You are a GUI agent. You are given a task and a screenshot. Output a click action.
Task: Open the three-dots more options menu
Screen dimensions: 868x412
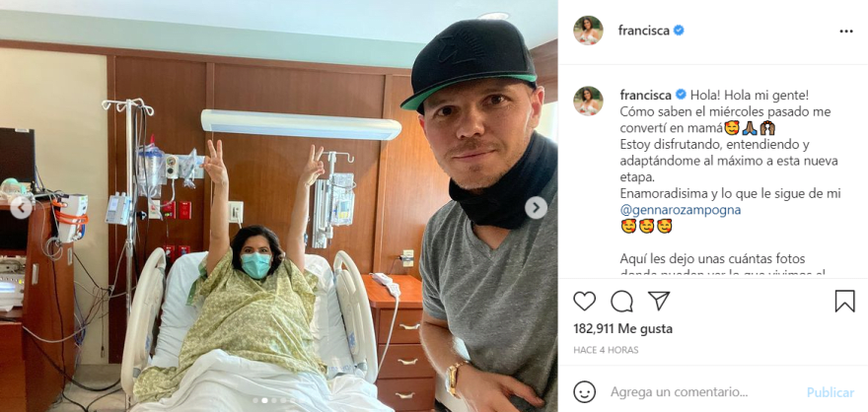846,32
